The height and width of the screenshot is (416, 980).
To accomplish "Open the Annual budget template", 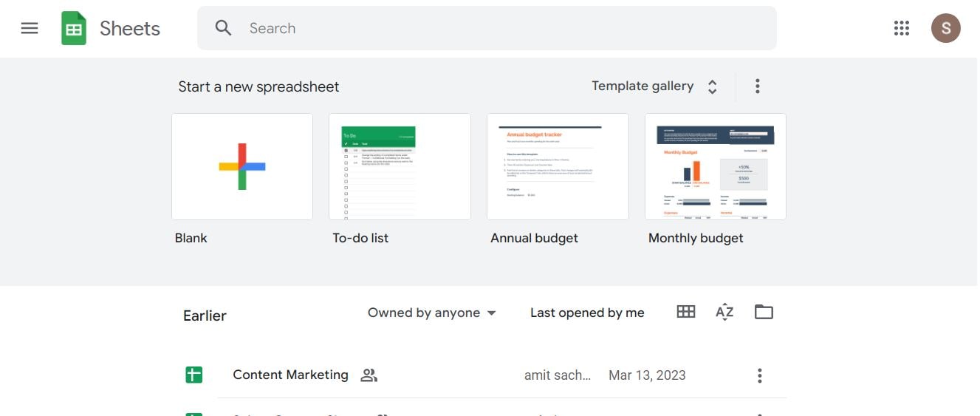I will pos(558,166).
